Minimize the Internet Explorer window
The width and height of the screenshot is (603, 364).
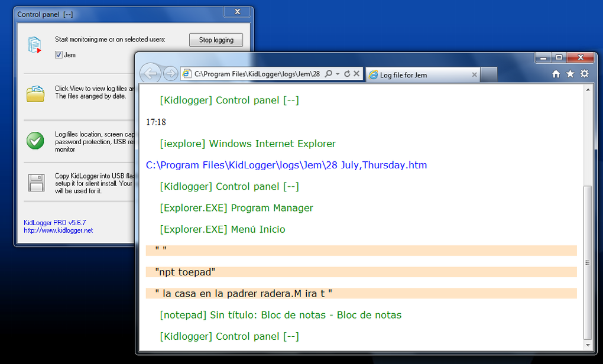point(543,58)
